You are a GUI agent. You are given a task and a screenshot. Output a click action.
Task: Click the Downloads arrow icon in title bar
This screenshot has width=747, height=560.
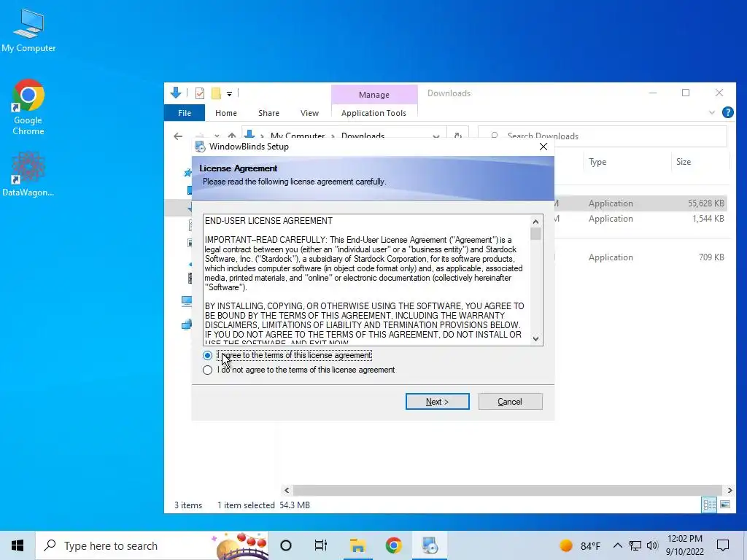point(176,93)
